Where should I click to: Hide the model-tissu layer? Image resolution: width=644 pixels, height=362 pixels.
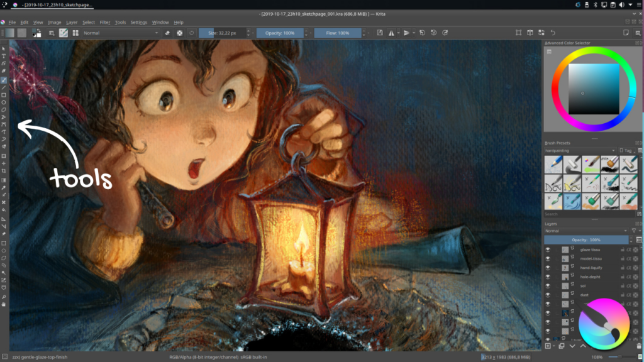coord(548,258)
